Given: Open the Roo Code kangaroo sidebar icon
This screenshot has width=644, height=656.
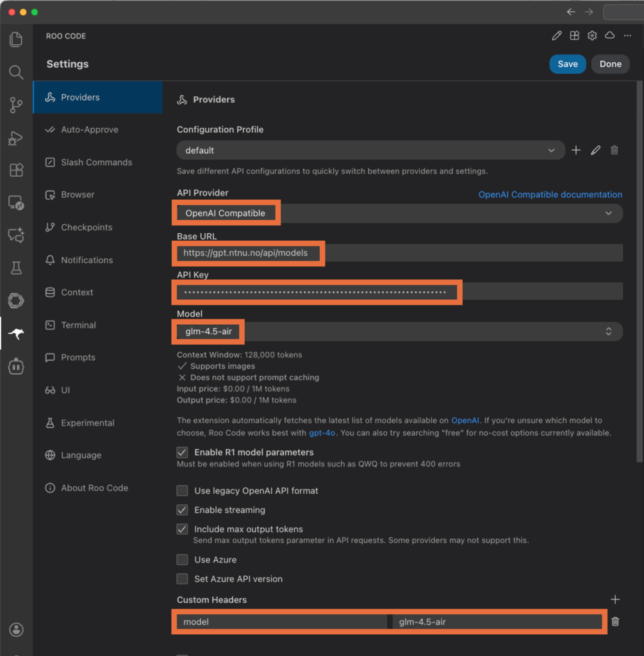Looking at the screenshot, I should click(x=16, y=334).
